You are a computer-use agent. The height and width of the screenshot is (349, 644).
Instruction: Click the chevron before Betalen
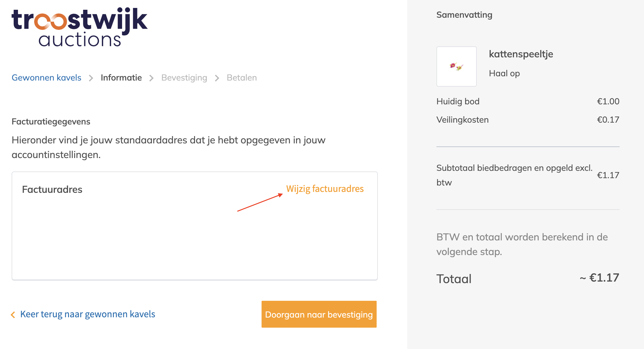217,78
